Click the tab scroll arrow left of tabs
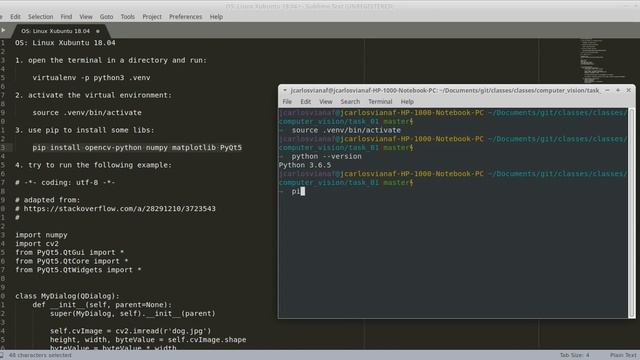Screen dimensions: 640x360 pos(3,30)
